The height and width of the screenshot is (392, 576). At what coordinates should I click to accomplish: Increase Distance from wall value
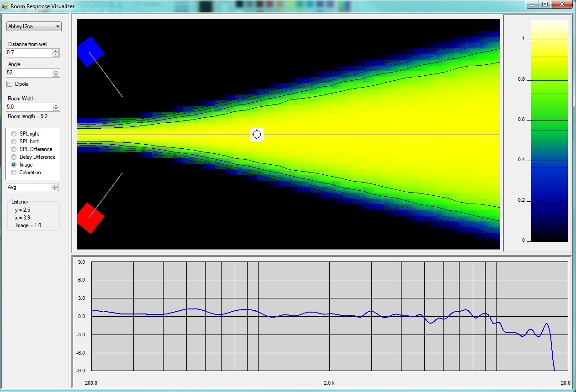coord(56,51)
